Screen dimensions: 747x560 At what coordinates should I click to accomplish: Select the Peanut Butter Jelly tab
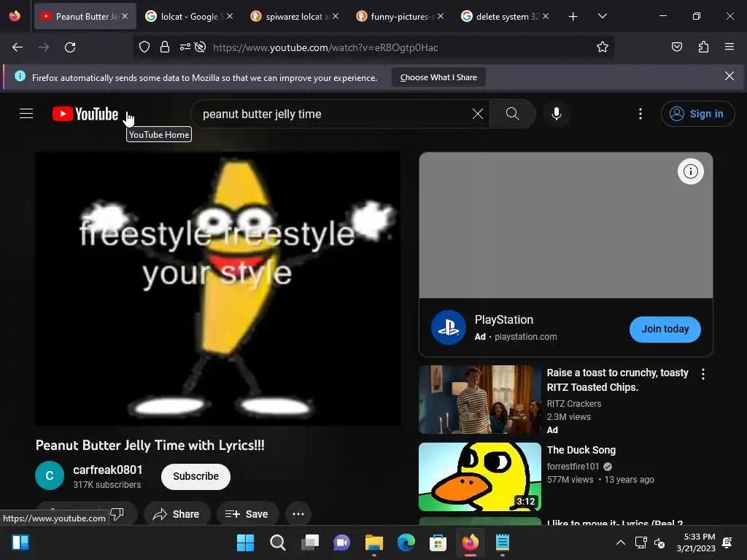(85, 17)
